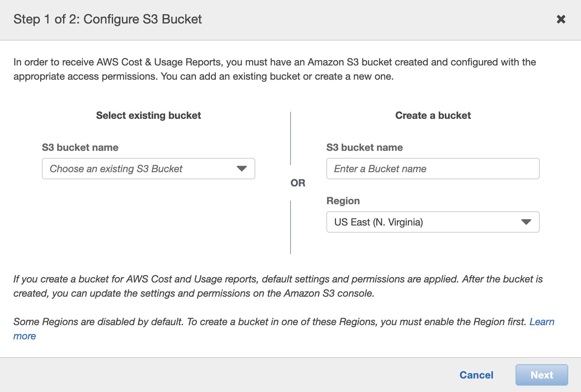The height and width of the screenshot is (392, 581).
Task: Close the Configure S3 Bucket dialog
Action: 561,19
